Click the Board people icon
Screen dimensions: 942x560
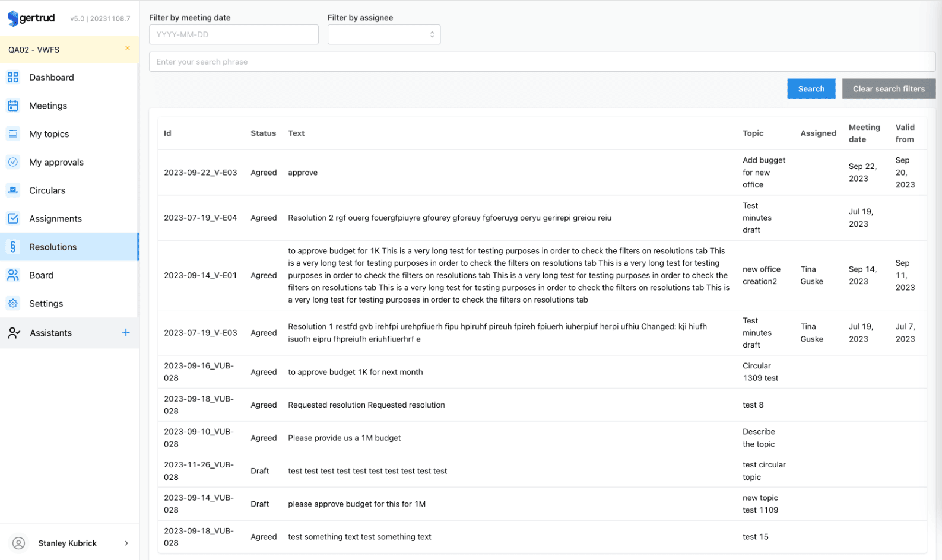click(13, 275)
